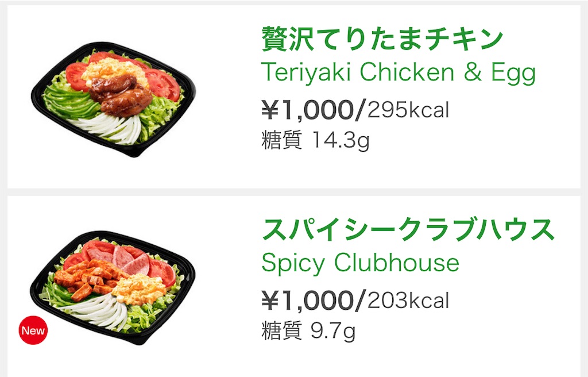Click the red New badge icon
The height and width of the screenshot is (377, 588).
(x=33, y=330)
